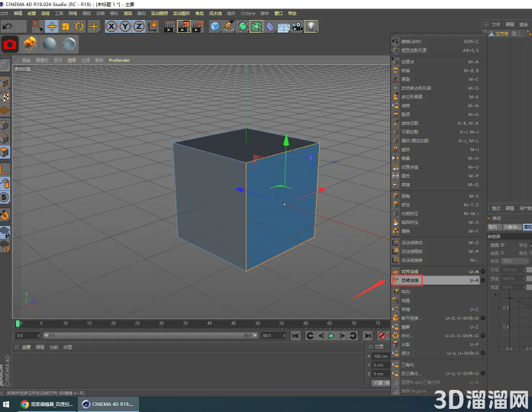This screenshot has width=532, height=412.
Task: Open the coordinate mode dropdown below Z field
Action: (x=382, y=383)
